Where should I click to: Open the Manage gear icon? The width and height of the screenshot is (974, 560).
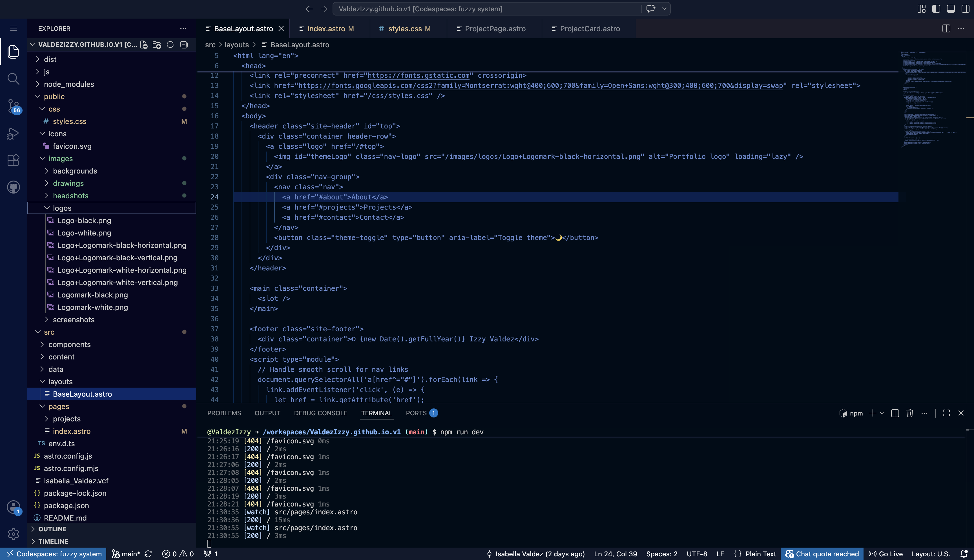click(x=14, y=534)
